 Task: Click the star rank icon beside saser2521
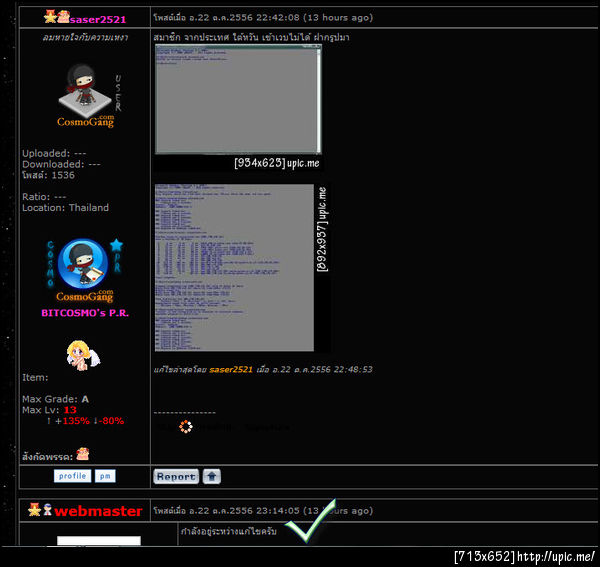tap(50, 17)
